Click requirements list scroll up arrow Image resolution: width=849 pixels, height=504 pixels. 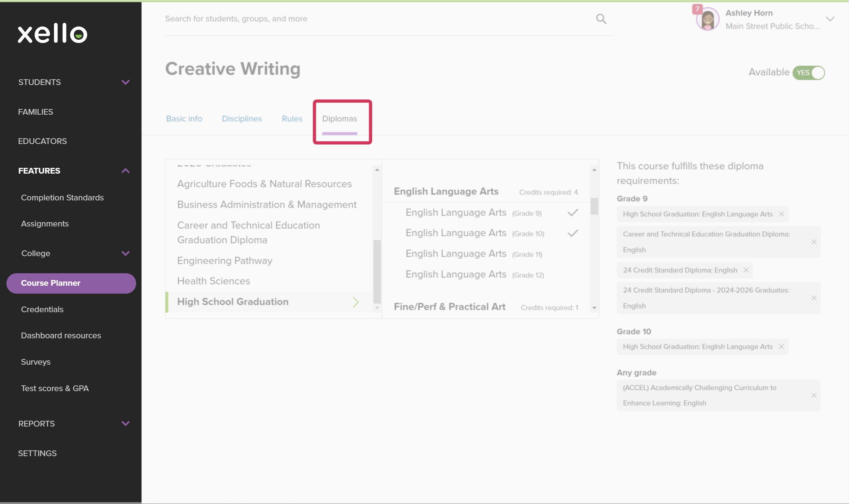(x=594, y=170)
